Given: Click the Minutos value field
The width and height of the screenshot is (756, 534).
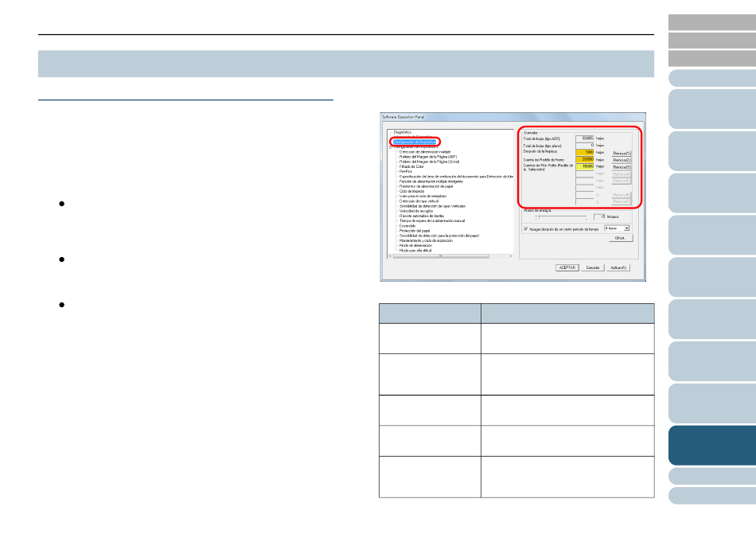Looking at the screenshot, I should (x=599, y=217).
